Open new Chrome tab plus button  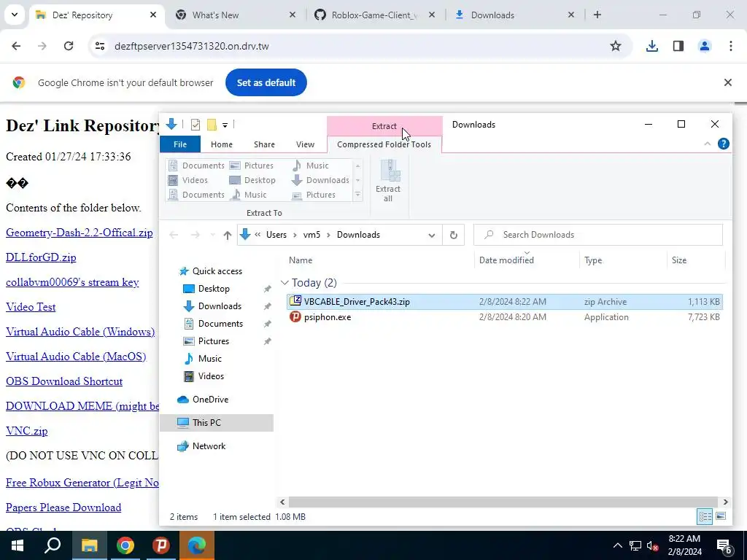tap(597, 15)
